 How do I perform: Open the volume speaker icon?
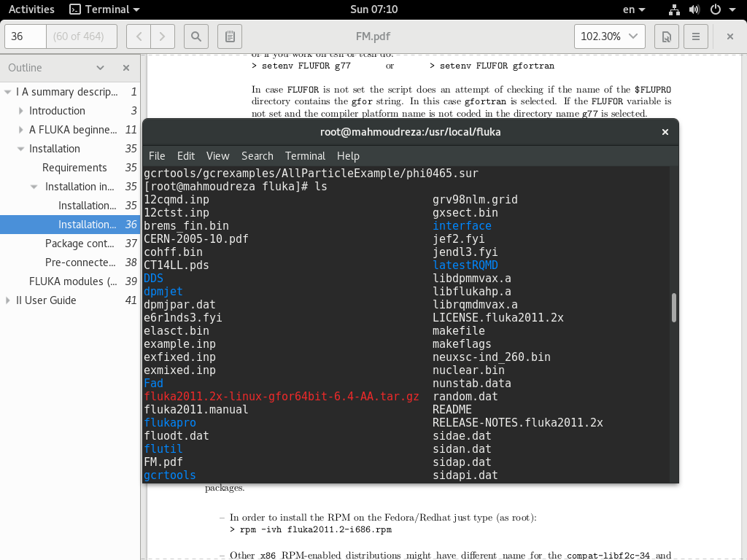tap(694, 9)
